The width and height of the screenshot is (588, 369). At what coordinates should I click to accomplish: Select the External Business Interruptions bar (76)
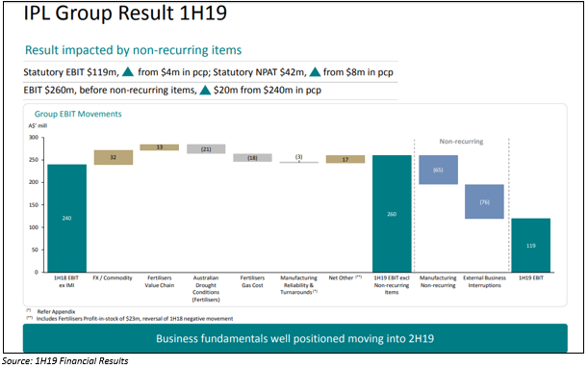click(x=484, y=201)
